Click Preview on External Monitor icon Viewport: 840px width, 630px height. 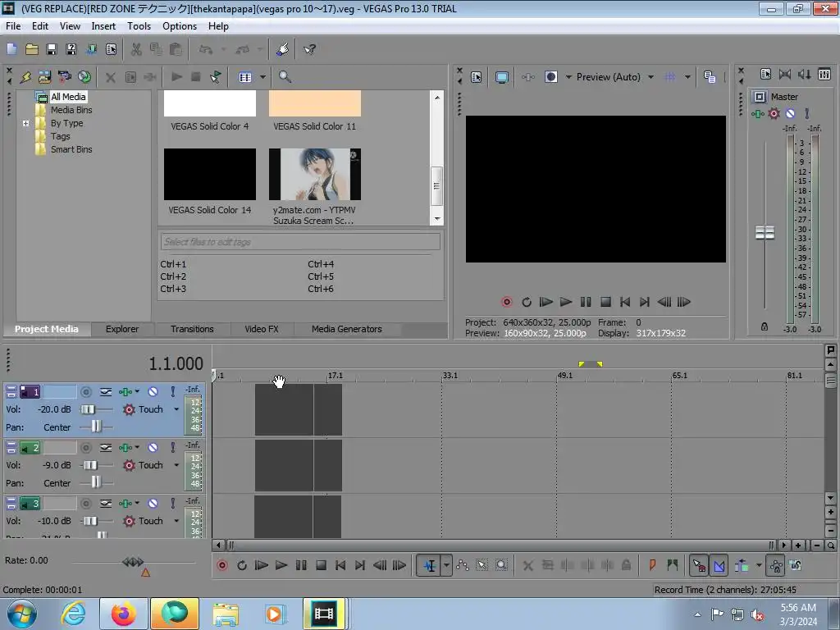tap(502, 77)
